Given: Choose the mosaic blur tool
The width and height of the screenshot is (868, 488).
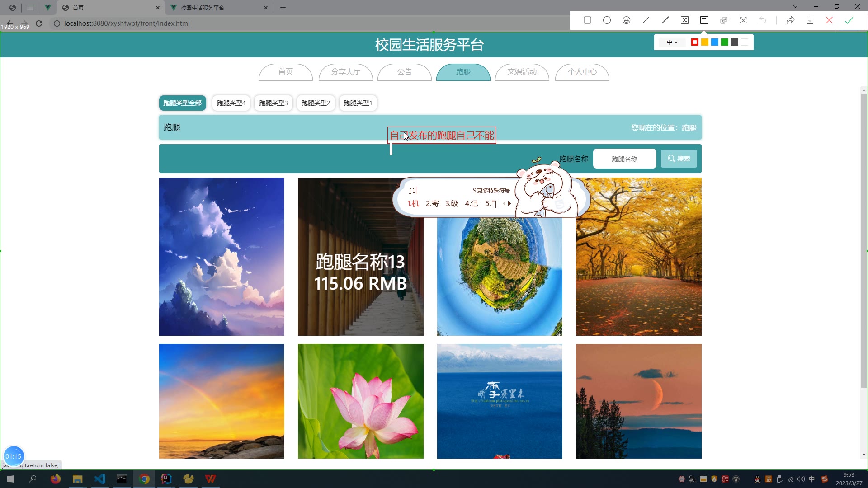Looking at the screenshot, I should point(684,20).
